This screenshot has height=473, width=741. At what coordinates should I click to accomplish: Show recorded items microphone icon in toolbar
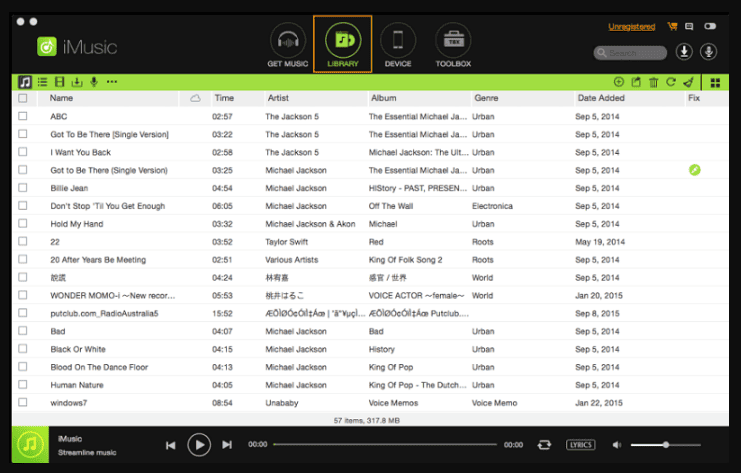[x=94, y=82]
